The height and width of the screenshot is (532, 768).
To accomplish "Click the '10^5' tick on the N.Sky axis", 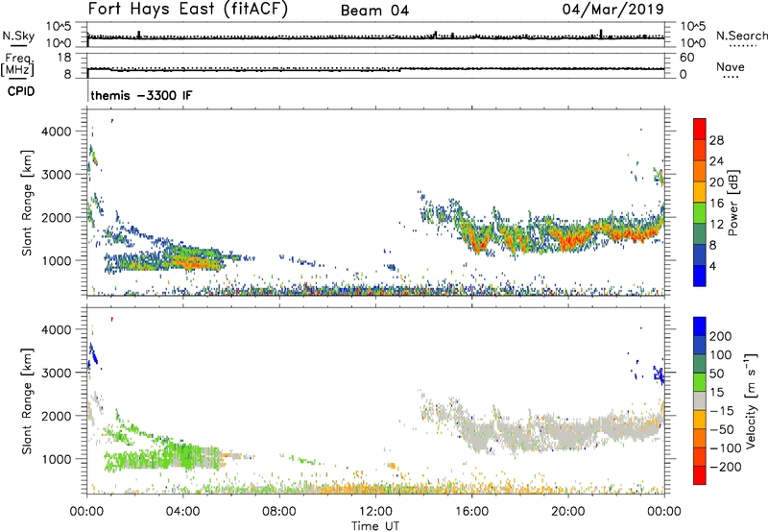I will tap(59, 27).
